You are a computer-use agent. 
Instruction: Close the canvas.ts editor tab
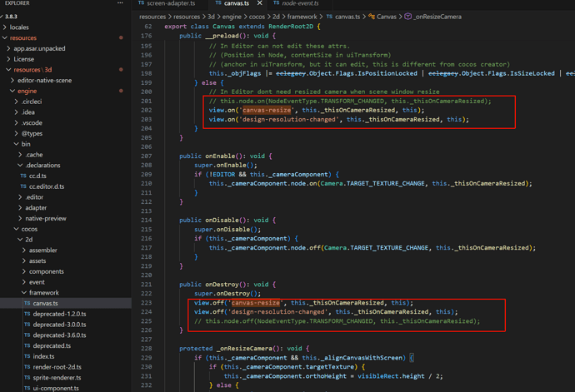click(260, 3)
